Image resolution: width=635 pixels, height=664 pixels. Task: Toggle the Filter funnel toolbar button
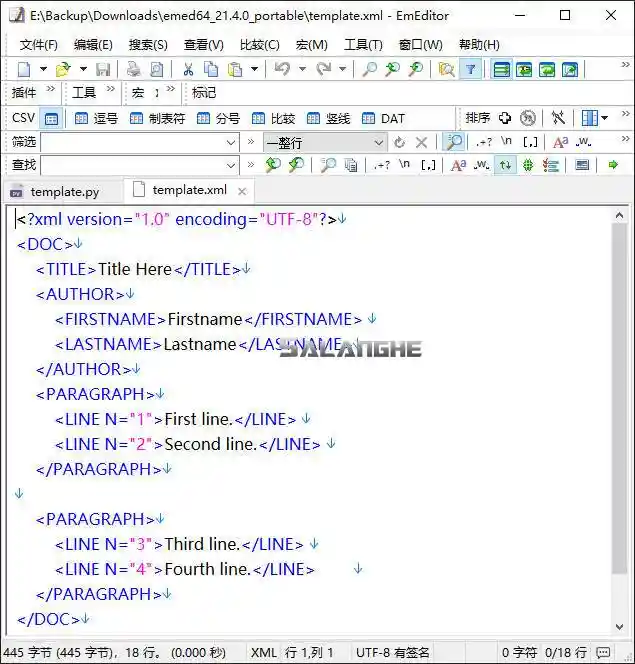(x=470, y=69)
